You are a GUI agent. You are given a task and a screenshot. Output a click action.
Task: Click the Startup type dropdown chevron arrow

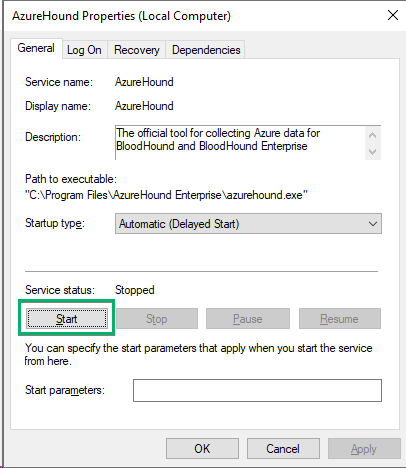[373, 224]
